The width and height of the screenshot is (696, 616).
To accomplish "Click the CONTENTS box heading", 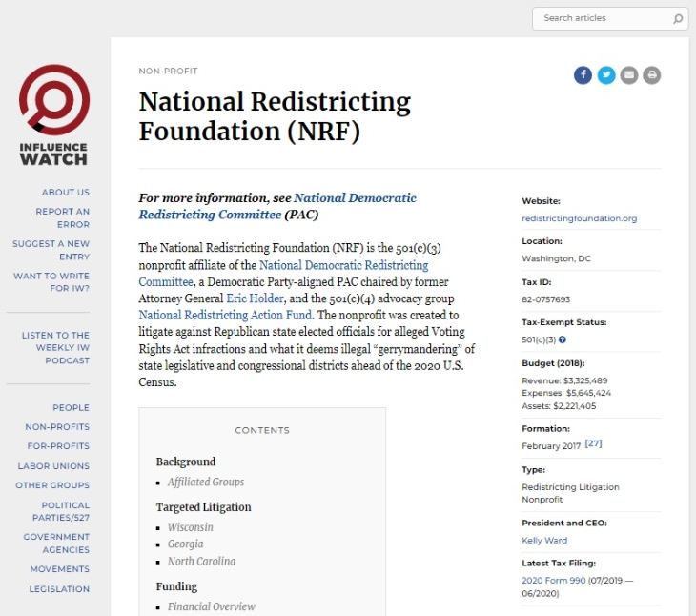I will pyautogui.click(x=262, y=430).
